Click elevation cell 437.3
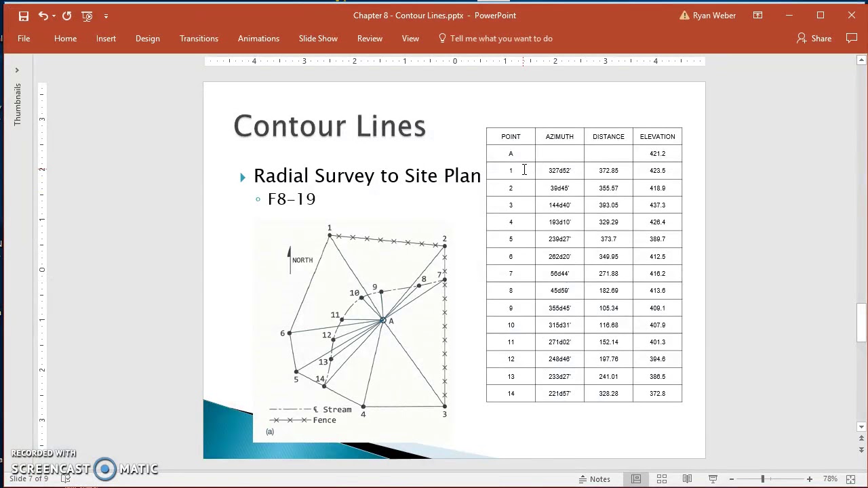The width and height of the screenshot is (868, 488). (657, 205)
